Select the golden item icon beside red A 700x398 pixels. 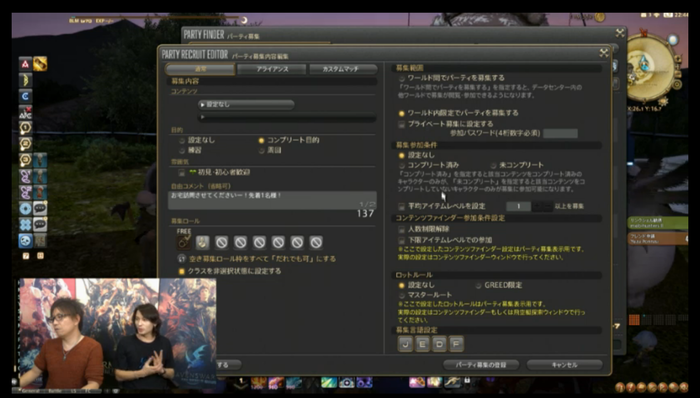tap(40, 64)
